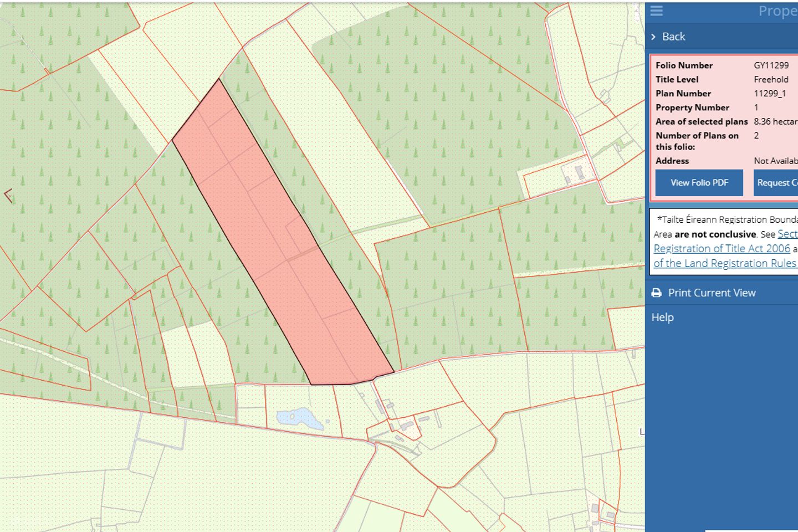Viewport: 798px width, 532px height.
Task: Click the Title Level label
Action: tap(677, 80)
